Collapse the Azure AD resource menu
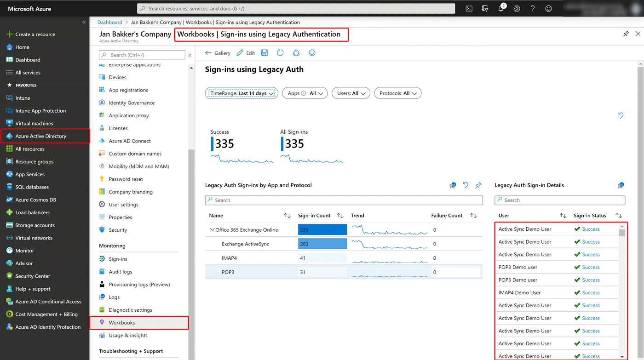This screenshot has width=644, height=360. click(x=190, y=55)
